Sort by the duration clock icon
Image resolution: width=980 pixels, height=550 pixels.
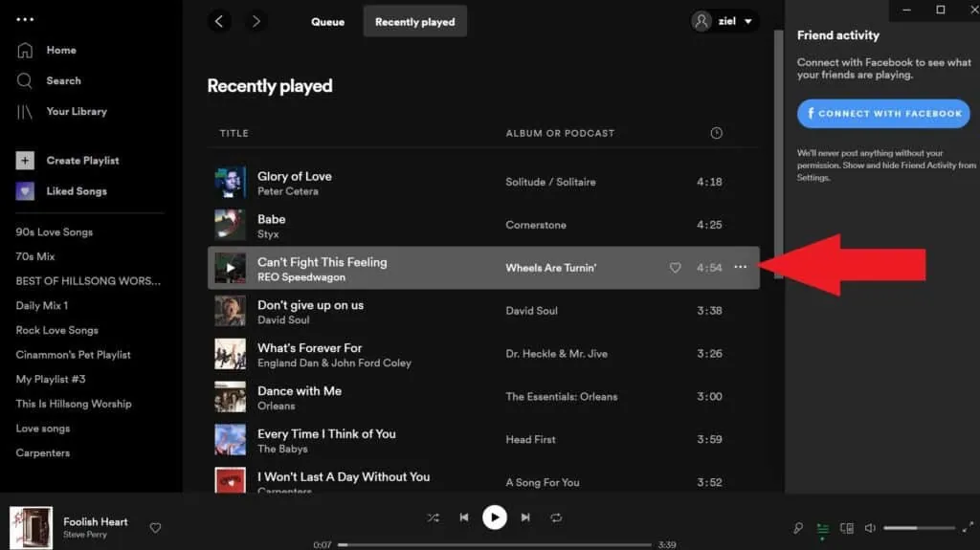click(x=716, y=133)
